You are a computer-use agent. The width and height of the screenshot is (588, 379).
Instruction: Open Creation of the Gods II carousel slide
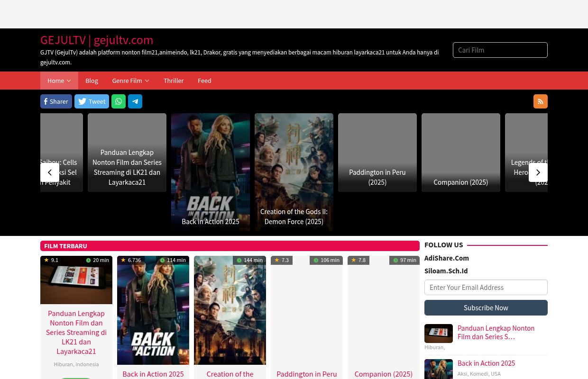(x=294, y=172)
